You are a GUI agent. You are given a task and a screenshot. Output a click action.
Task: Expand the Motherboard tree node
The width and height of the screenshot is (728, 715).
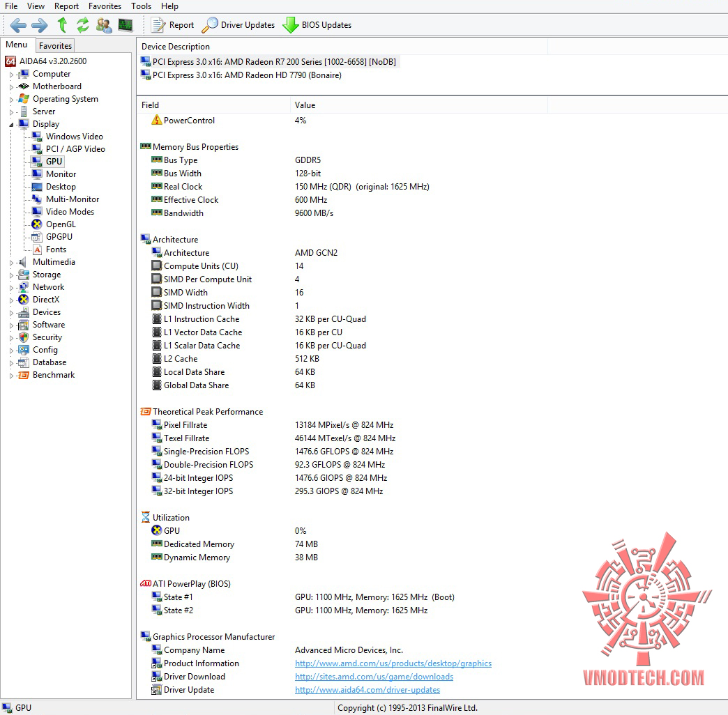click(11, 87)
